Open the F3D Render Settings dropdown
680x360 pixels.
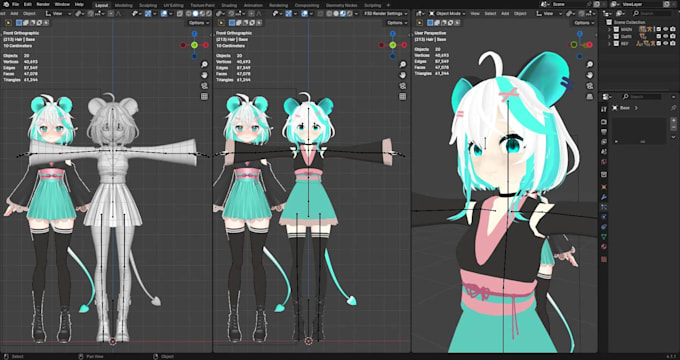click(x=386, y=13)
